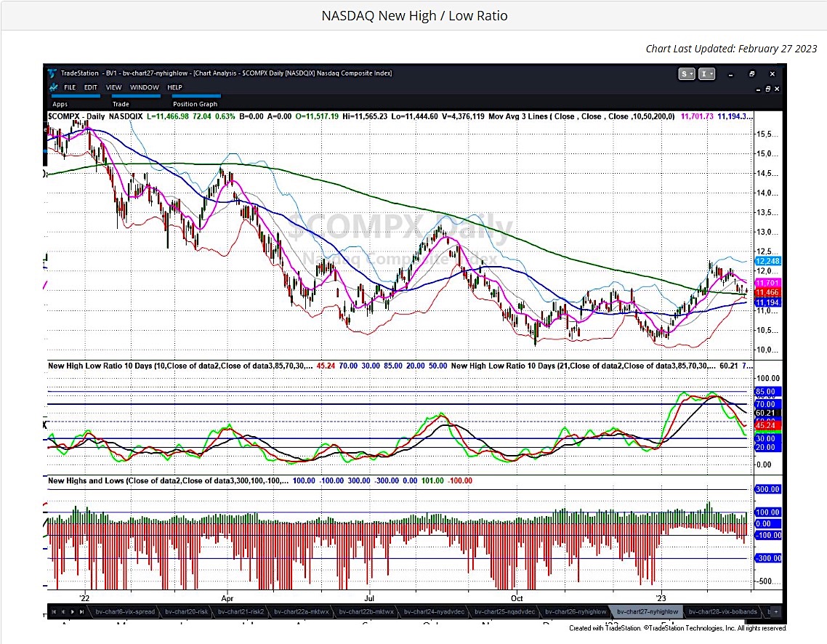Open the Interval 'I' toolbar control
Viewport: 827px width, 644px height.
[703, 73]
